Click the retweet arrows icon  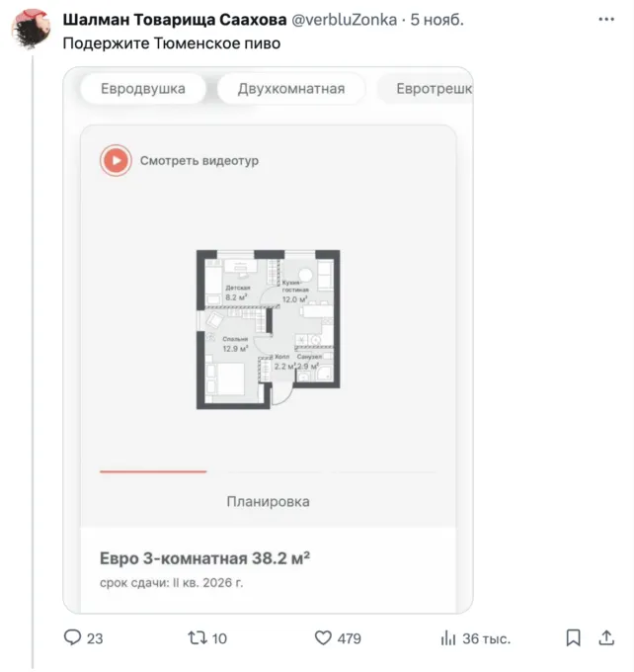pyautogui.click(x=197, y=638)
